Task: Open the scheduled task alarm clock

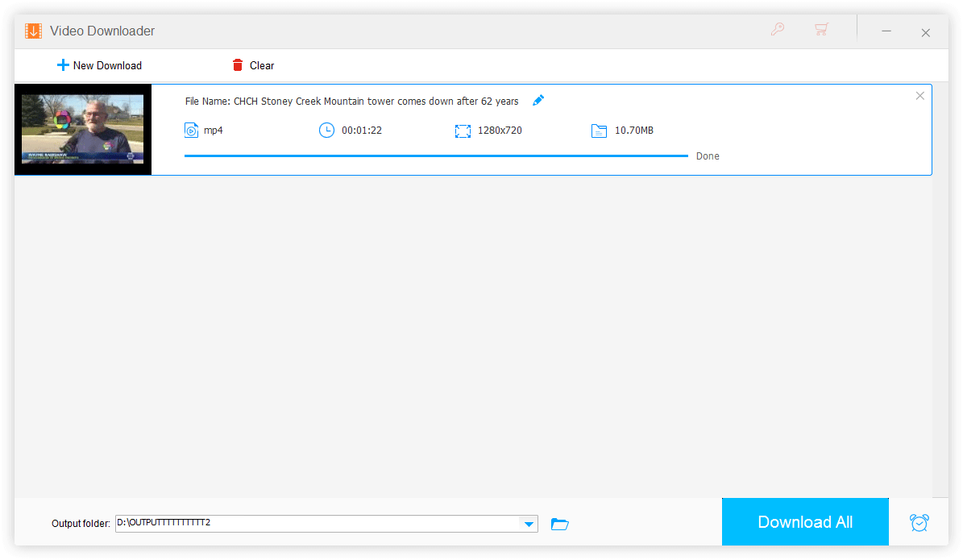Action: click(919, 523)
